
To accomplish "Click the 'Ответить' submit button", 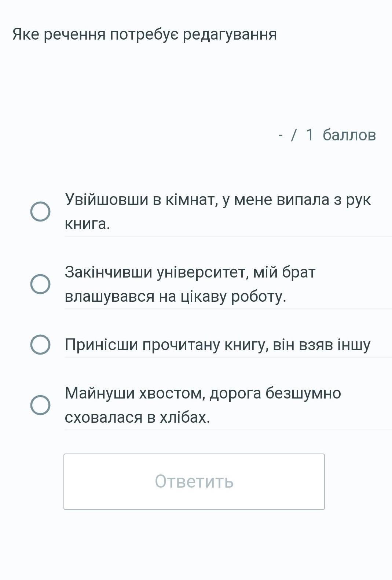I will (194, 482).
